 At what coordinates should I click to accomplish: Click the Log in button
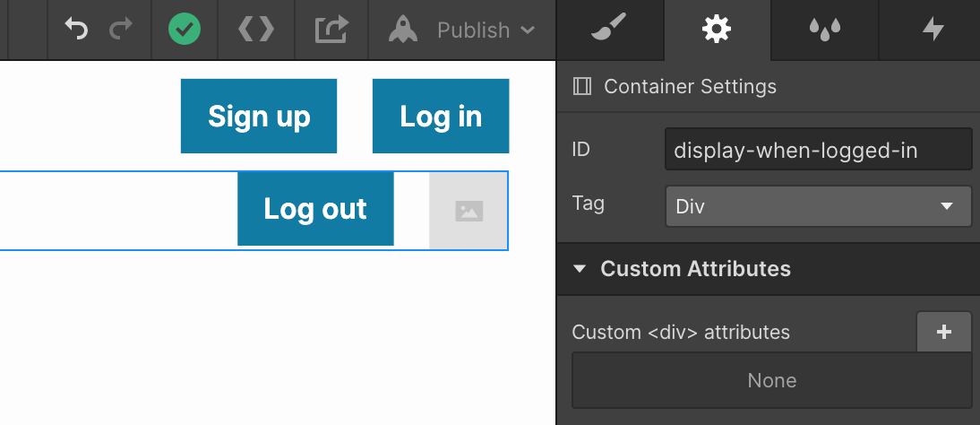click(x=441, y=116)
